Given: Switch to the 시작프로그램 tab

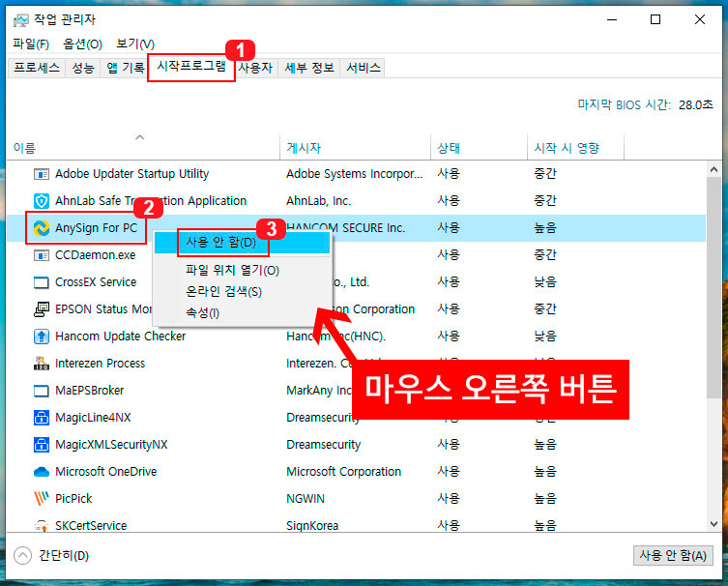Looking at the screenshot, I should pos(191,67).
